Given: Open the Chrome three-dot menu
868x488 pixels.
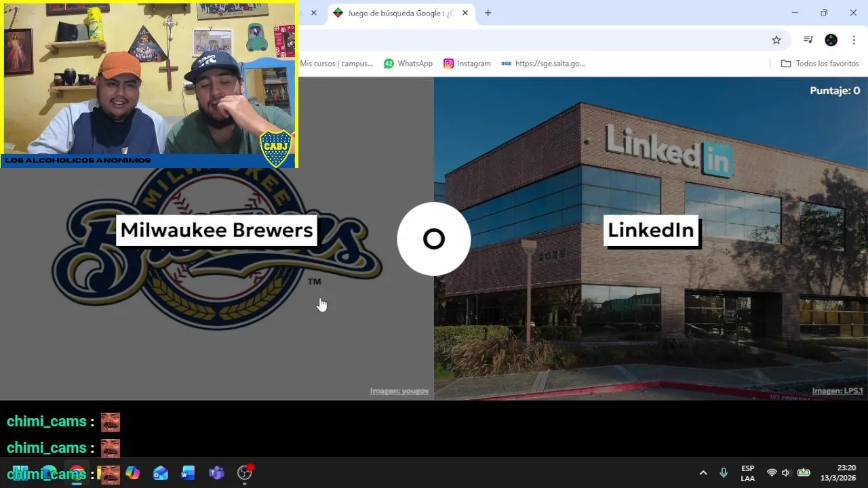Looking at the screenshot, I should [854, 40].
